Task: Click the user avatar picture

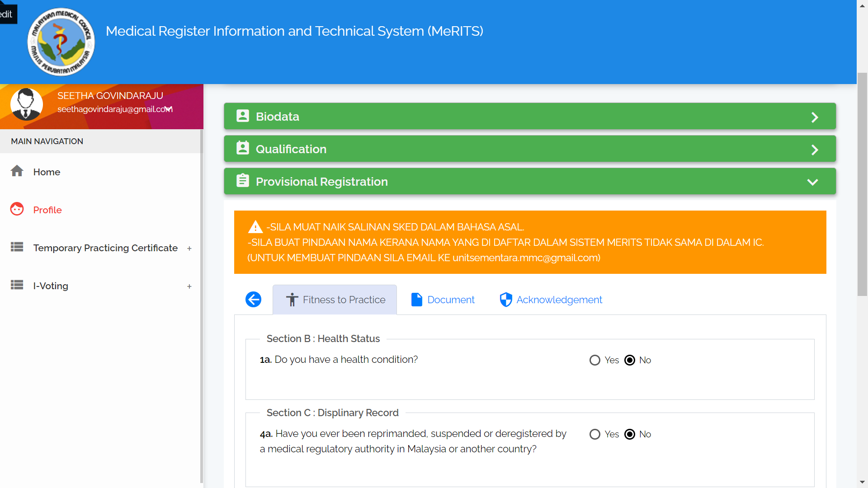Action: [x=27, y=104]
